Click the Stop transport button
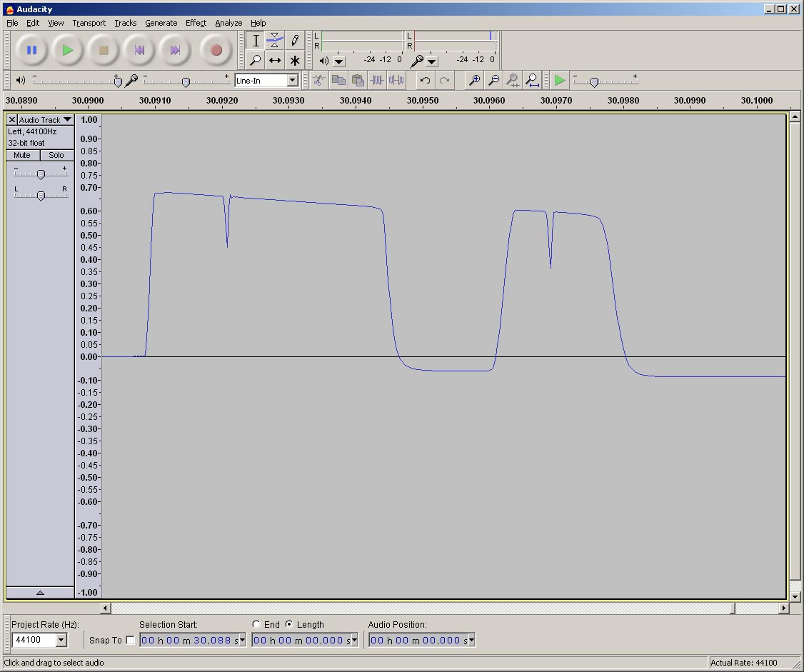 (104, 50)
